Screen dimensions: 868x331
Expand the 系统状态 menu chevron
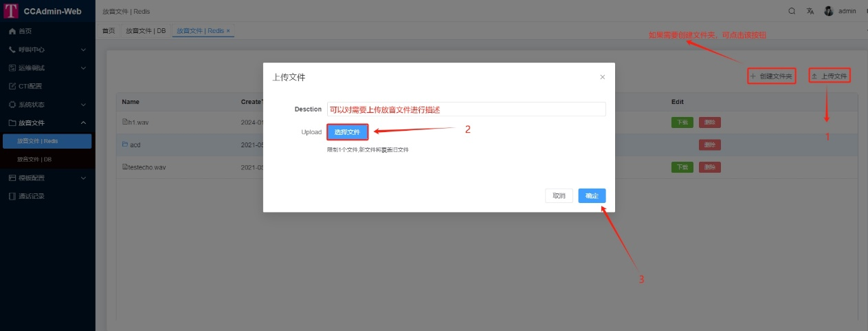point(83,105)
